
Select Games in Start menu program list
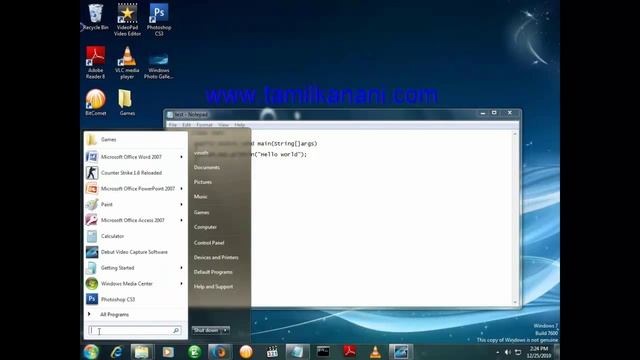136,140
